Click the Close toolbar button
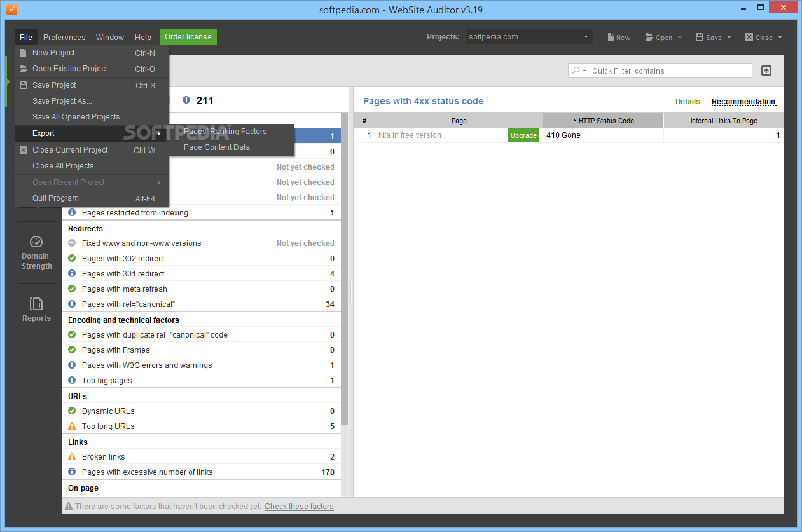802x532 pixels. [x=759, y=38]
